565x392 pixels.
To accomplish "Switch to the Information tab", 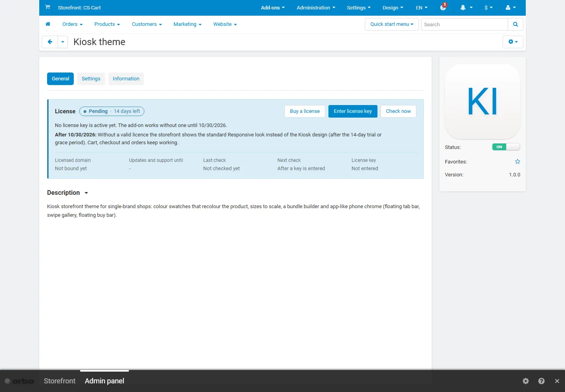I will [126, 79].
